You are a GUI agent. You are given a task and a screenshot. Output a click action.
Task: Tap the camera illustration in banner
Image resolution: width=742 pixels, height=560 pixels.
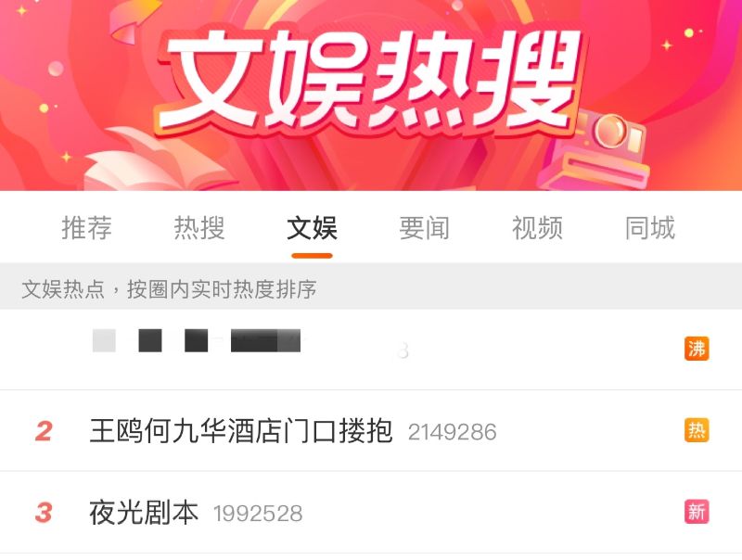pos(597,151)
